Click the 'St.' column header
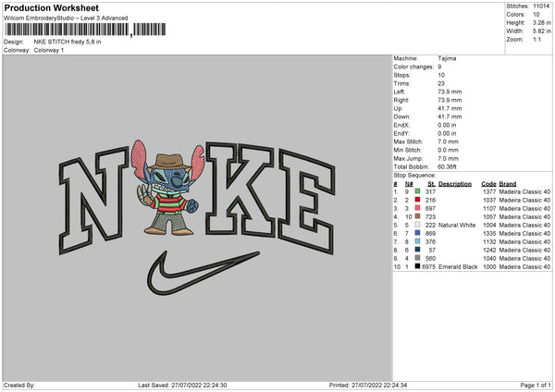The image size is (555, 392). pyautogui.click(x=431, y=184)
